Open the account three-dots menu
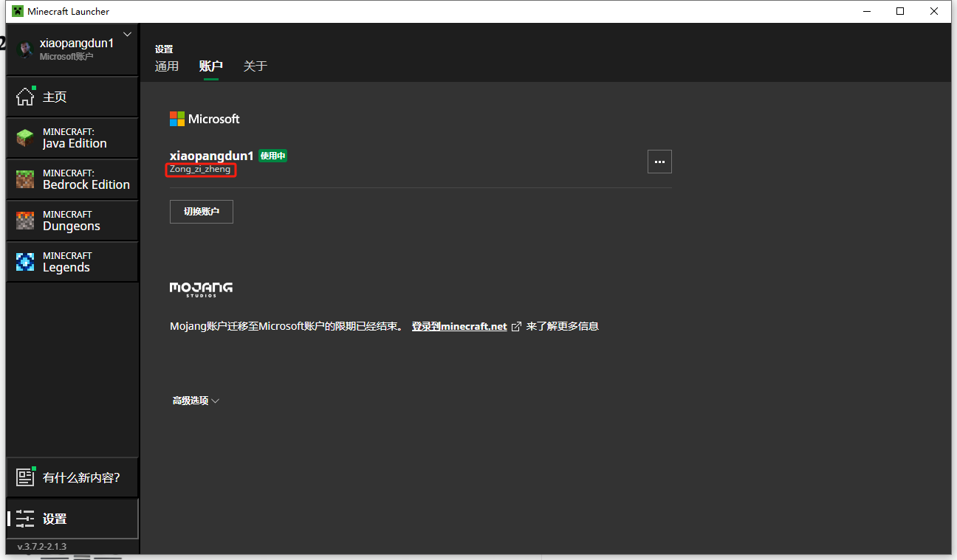The height and width of the screenshot is (560, 957). click(659, 162)
